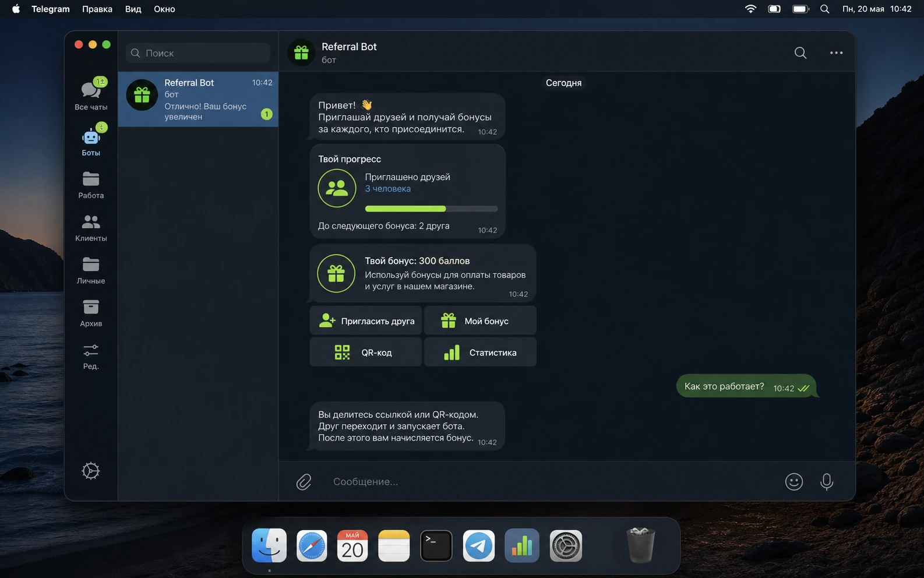
Task: Click the friends icon in progress card
Action: pos(337,188)
